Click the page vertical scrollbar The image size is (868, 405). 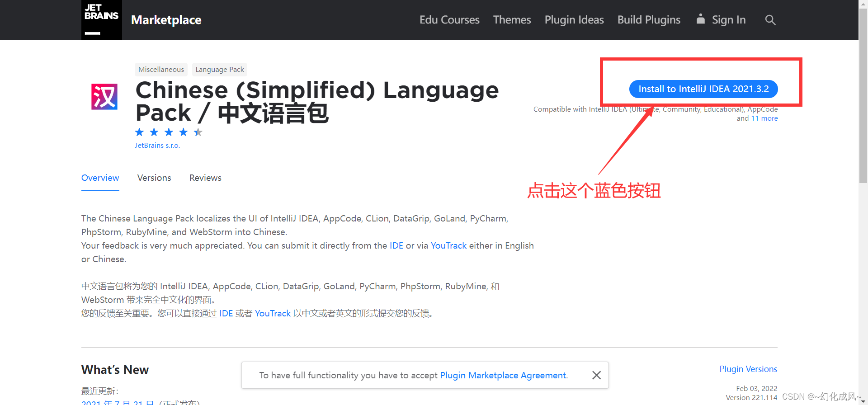(x=863, y=95)
